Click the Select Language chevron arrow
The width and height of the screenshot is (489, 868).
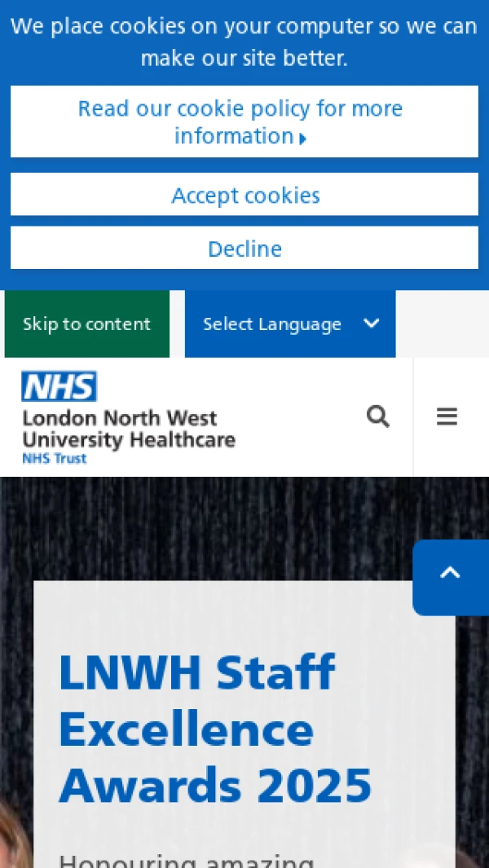(371, 324)
